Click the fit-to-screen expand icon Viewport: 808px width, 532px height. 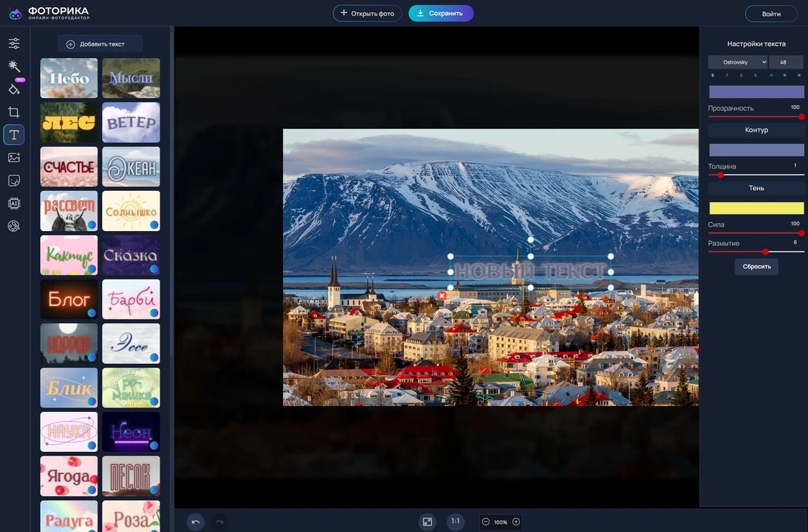428,522
